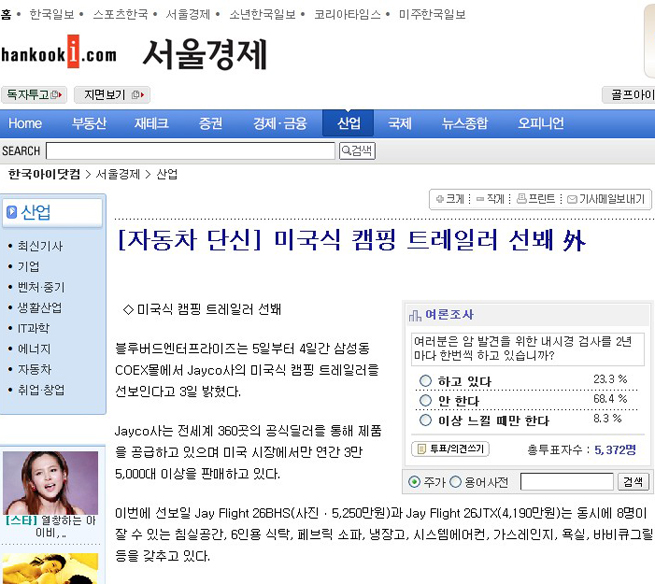
Task: Click 스포츠한국 top link
Action: tap(120, 15)
